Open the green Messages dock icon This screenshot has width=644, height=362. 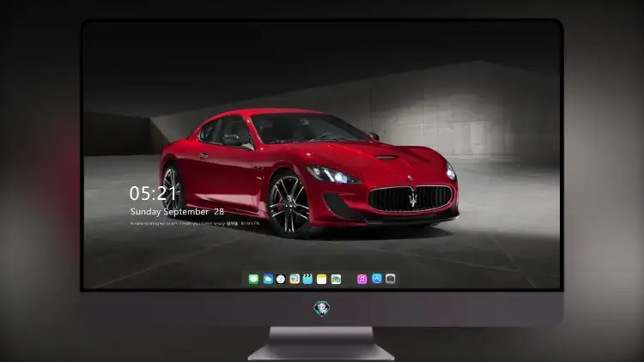253,279
